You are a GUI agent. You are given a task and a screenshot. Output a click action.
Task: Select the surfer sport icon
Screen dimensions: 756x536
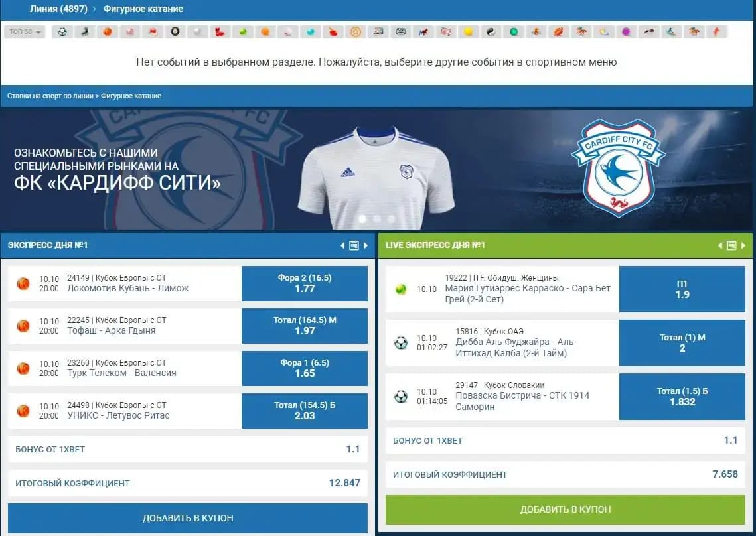click(x=671, y=32)
